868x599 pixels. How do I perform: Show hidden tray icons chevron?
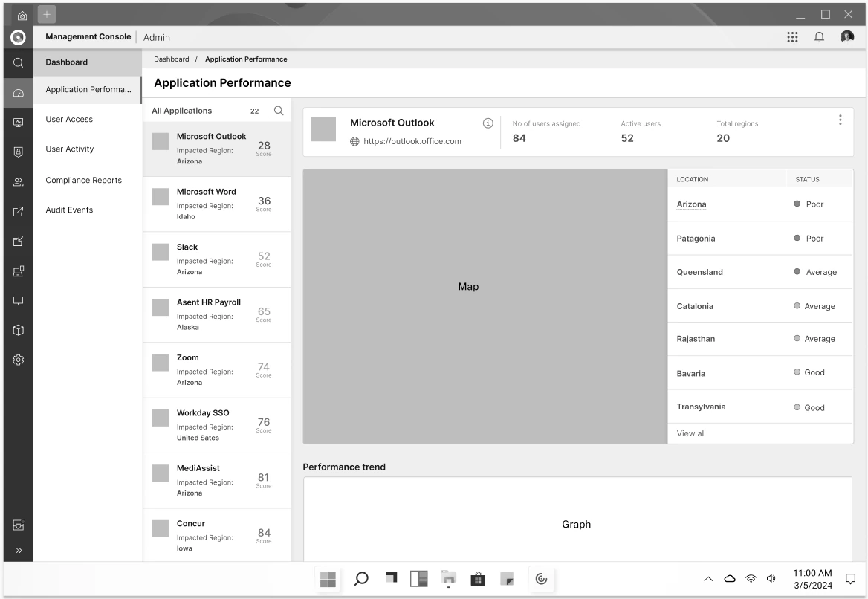[x=708, y=579]
